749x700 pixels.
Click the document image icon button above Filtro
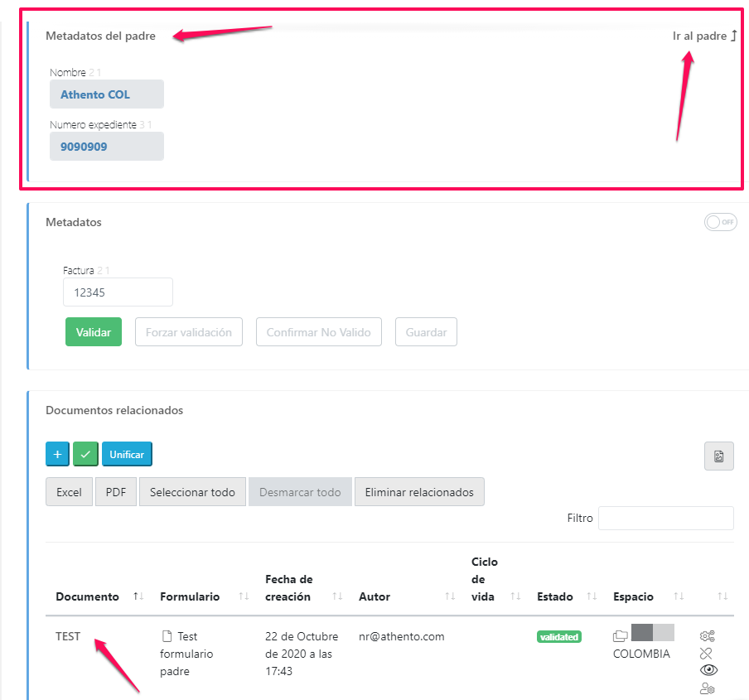718,456
